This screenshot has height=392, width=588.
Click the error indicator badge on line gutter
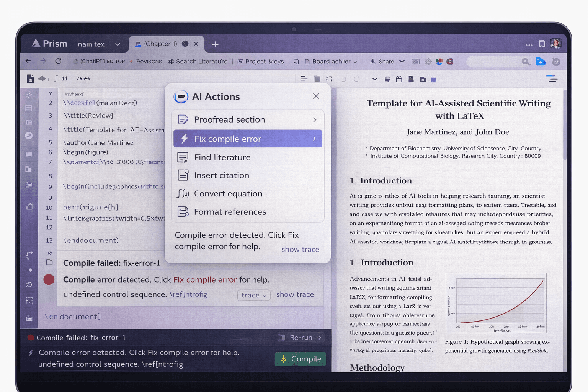[49, 279]
